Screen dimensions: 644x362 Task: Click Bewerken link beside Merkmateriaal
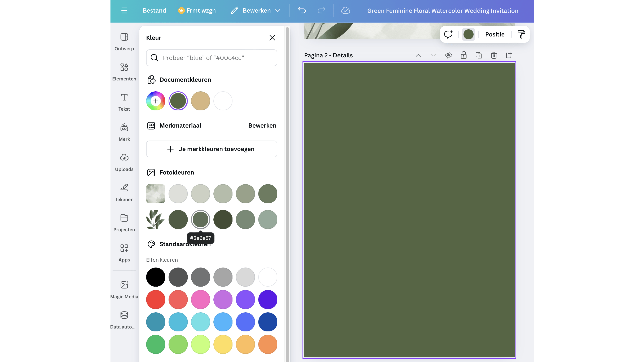pos(262,125)
